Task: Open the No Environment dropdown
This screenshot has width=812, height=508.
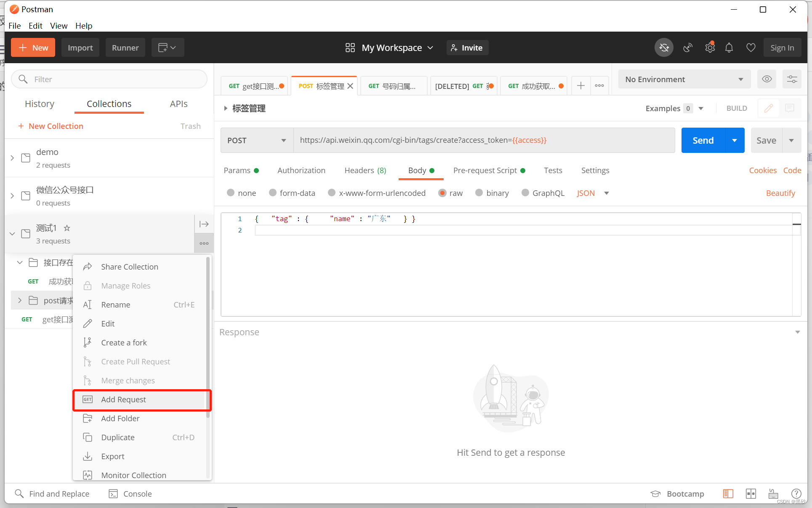Action: click(x=684, y=79)
